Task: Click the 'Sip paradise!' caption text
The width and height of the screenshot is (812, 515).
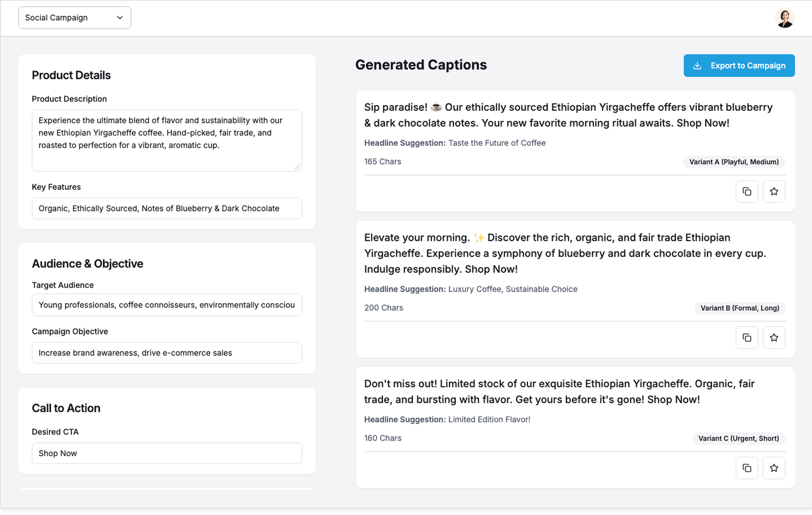Action: click(568, 115)
